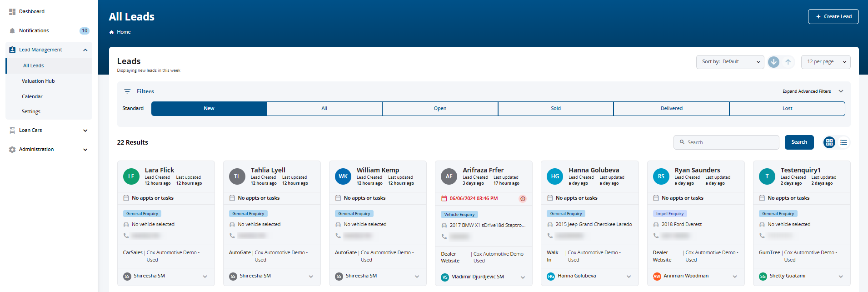Expand Advanced Filters chevron
868x292 pixels.
pyautogui.click(x=841, y=91)
